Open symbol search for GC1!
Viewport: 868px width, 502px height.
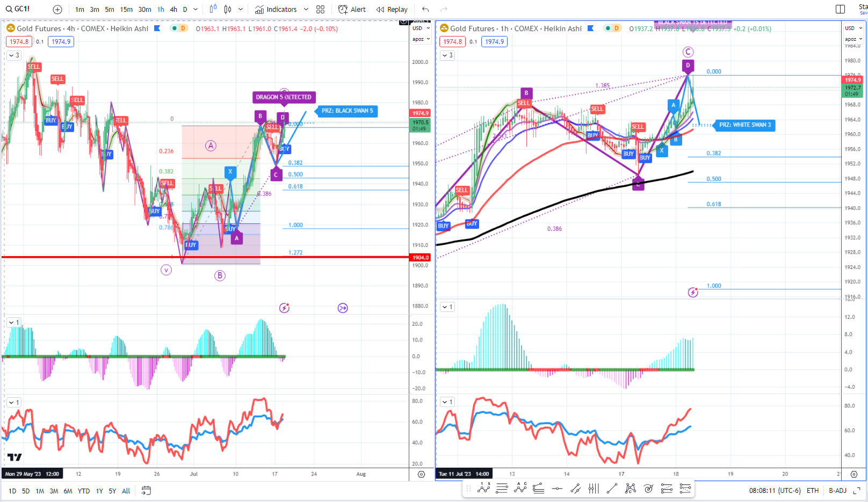(x=18, y=9)
